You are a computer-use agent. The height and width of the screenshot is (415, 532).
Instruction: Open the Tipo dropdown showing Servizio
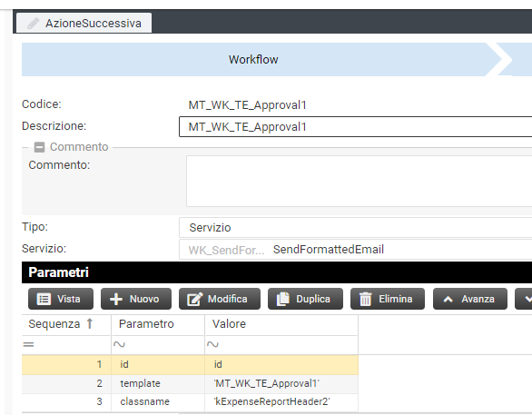pyautogui.click(x=355, y=227)
